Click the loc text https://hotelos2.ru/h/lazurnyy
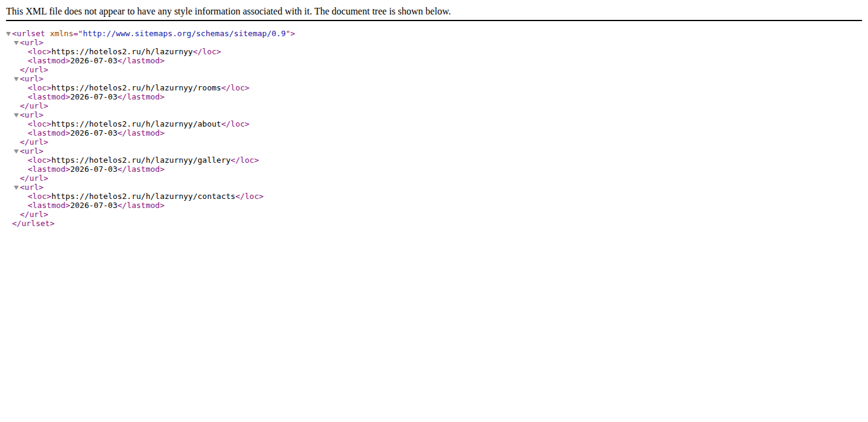Image resolution: width=868 pixels, height=422 pixels. pyautogui.click(x=122, y=52)
